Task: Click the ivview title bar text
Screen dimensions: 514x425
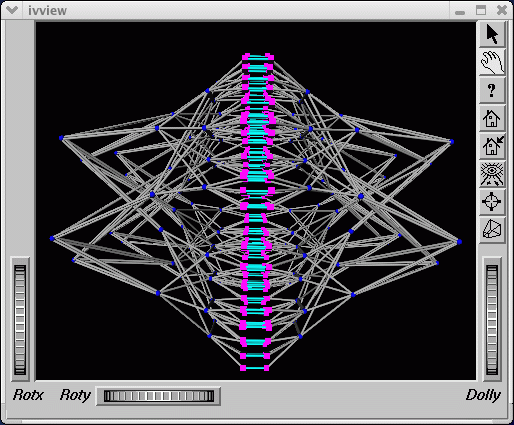Action: click(x=47, y=11)
